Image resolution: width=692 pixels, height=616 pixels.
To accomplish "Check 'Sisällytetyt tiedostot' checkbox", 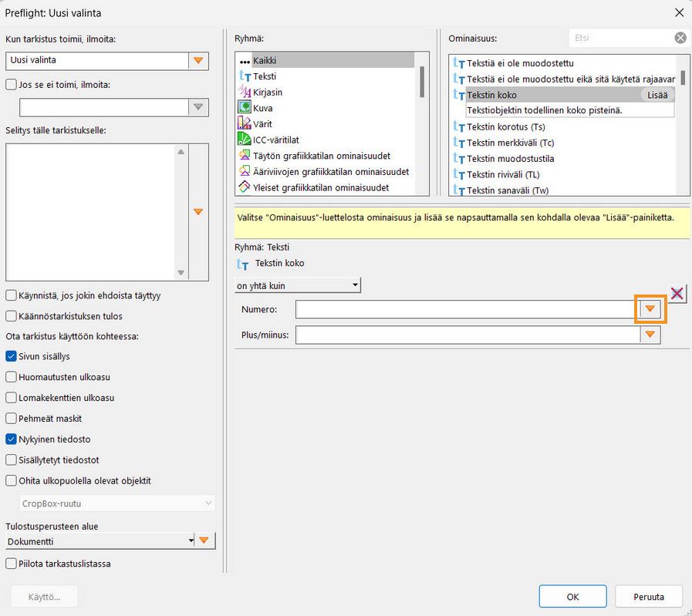I will click(x=11, y=460).
